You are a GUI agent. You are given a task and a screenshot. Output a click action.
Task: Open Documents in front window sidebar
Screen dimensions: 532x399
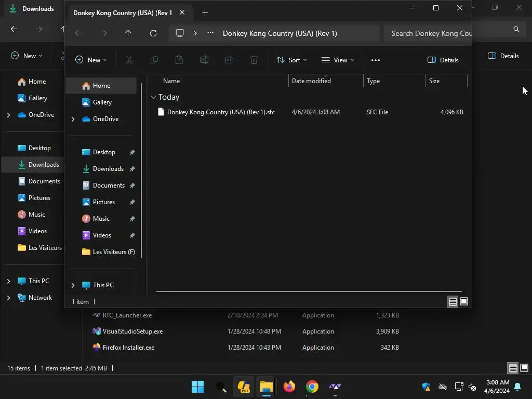click(101, 185)
